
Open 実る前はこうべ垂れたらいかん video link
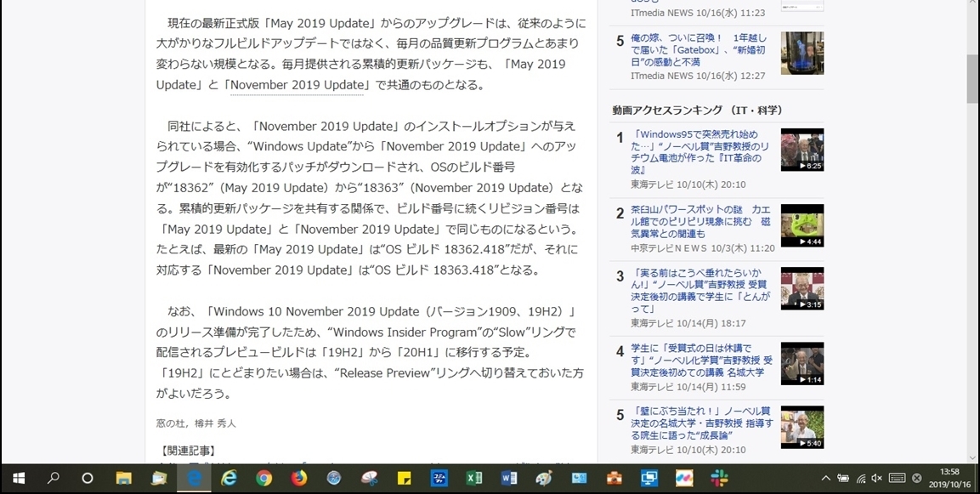pos(700,291)
